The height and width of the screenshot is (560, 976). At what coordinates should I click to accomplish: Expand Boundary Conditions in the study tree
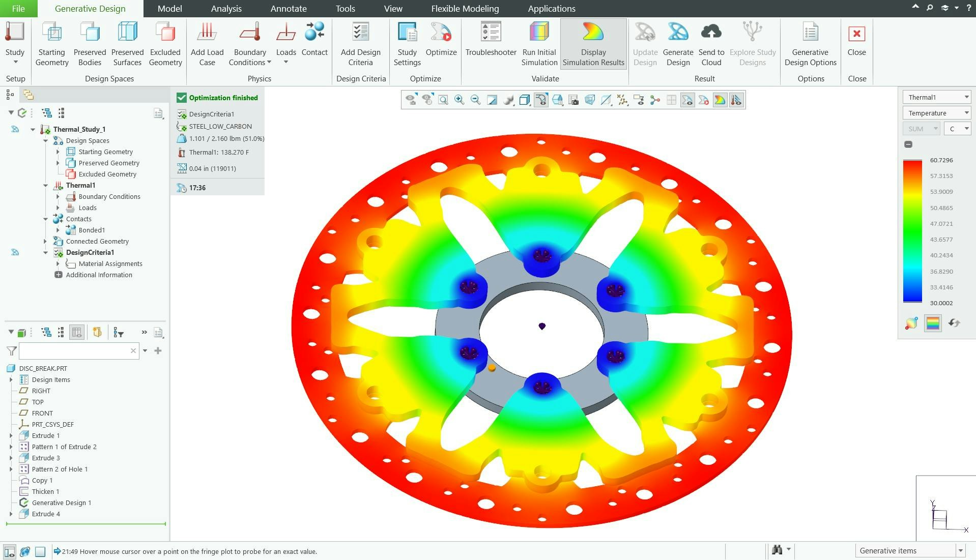(59, 196)
